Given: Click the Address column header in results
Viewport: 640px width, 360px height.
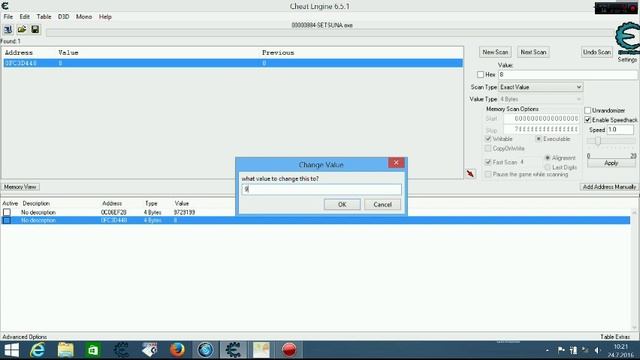Looking at the screenshot, I should 18,53.
